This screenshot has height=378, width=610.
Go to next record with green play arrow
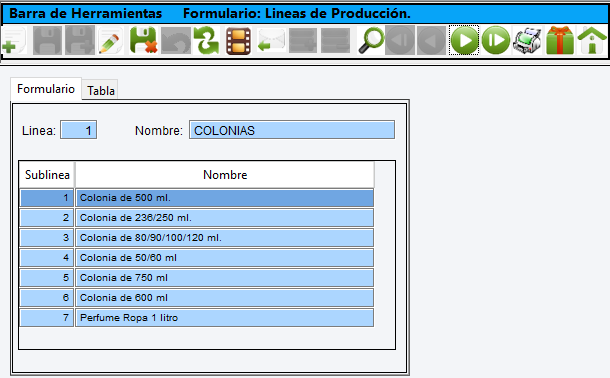(464, 40)
